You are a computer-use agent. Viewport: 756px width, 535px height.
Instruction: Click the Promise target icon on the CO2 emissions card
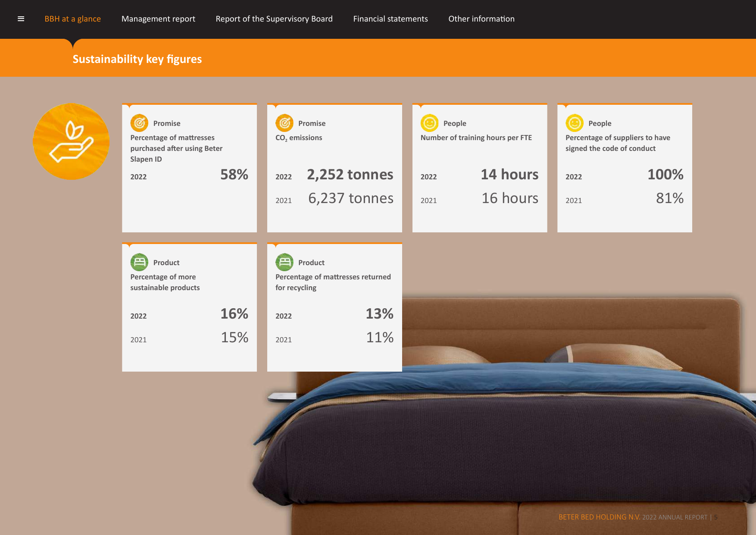[x=284, y=123]
